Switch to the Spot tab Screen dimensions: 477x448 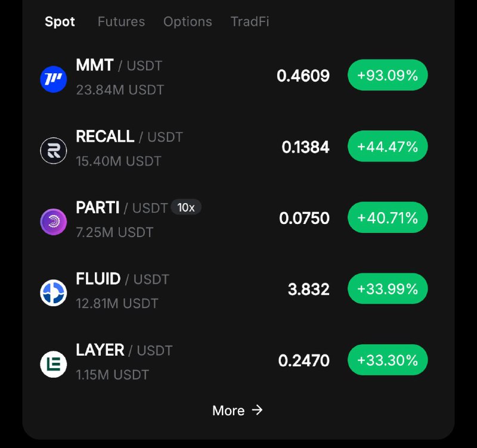(60, 21)
